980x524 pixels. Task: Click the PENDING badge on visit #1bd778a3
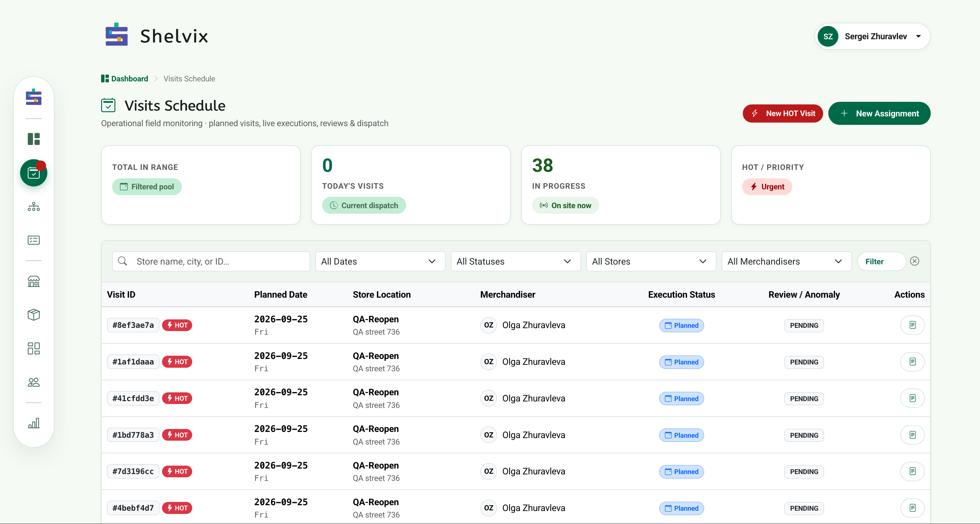pos(804,435)
